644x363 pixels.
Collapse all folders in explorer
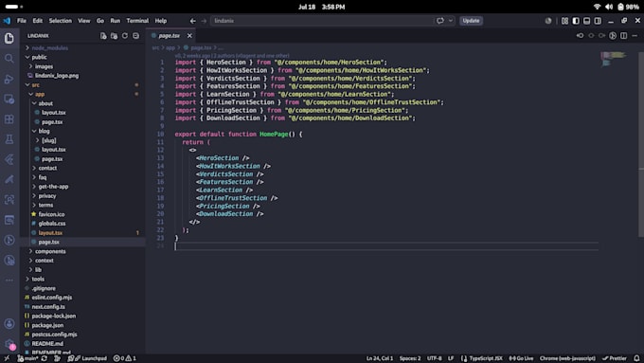(135, 36)
